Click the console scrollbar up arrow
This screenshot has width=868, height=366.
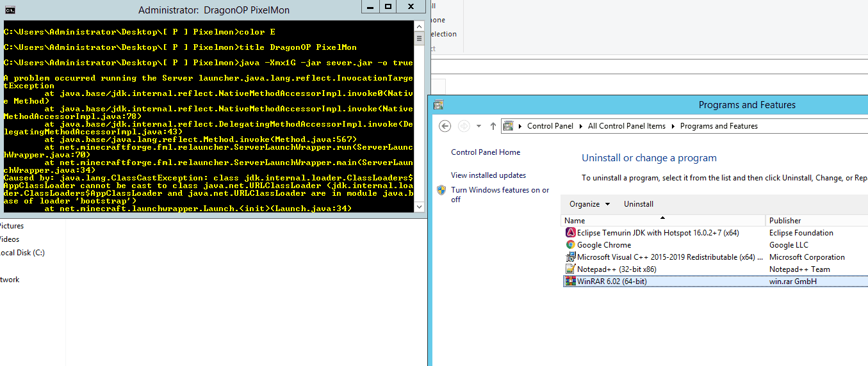[420, 26]
